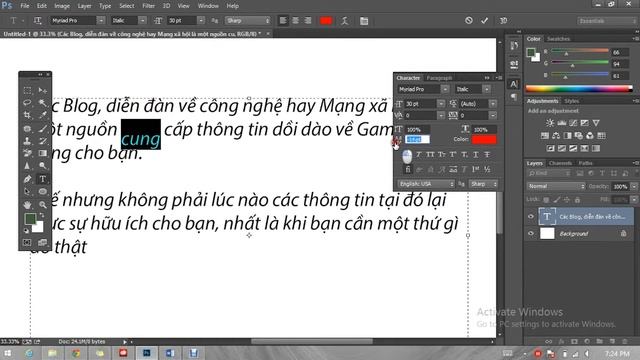
Task: Select the Path Selection tool
Action: click(x=27, y=191)
